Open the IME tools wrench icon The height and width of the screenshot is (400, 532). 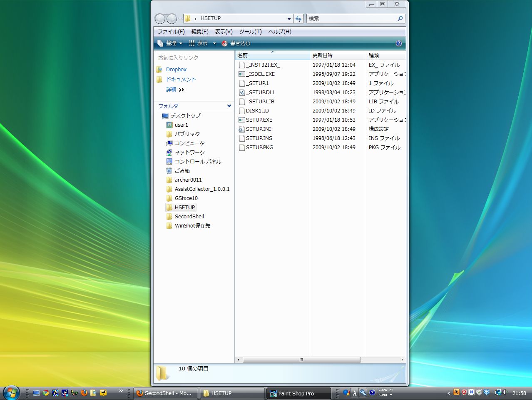pos(363,392)
